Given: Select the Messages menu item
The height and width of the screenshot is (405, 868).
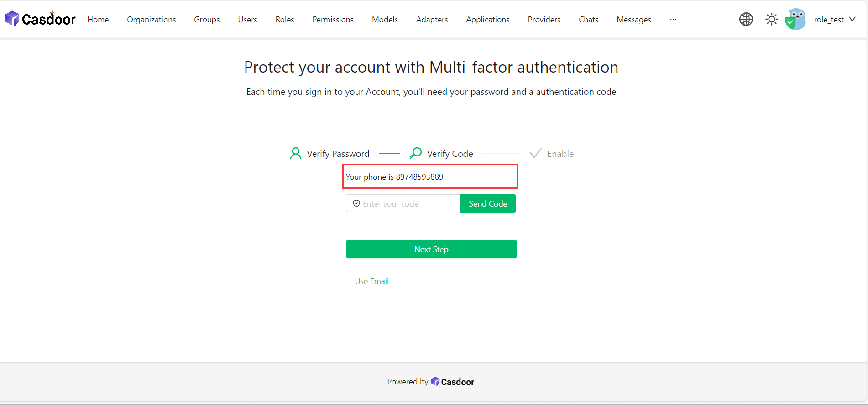Looking at the screenshot, I should tap(633, 20).
